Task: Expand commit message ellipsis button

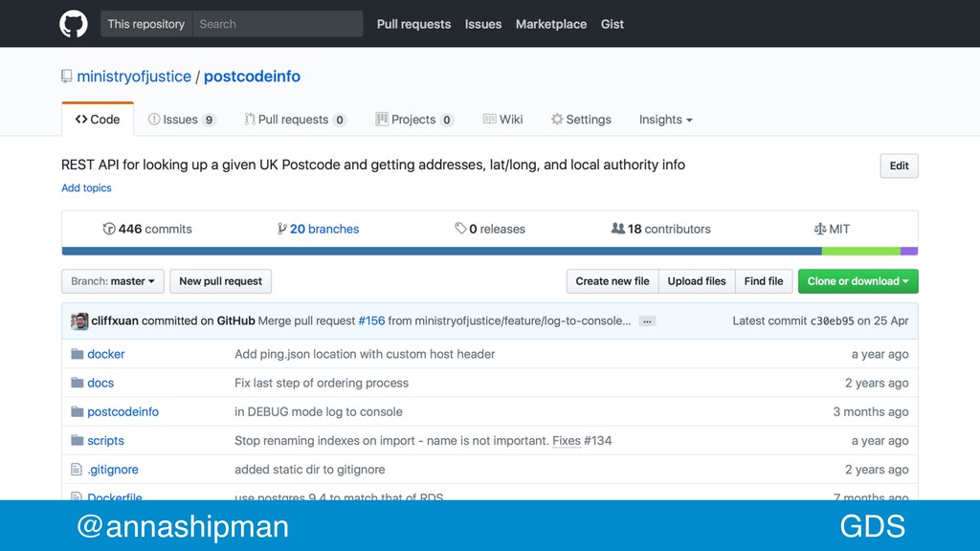Action: (647, 321)
